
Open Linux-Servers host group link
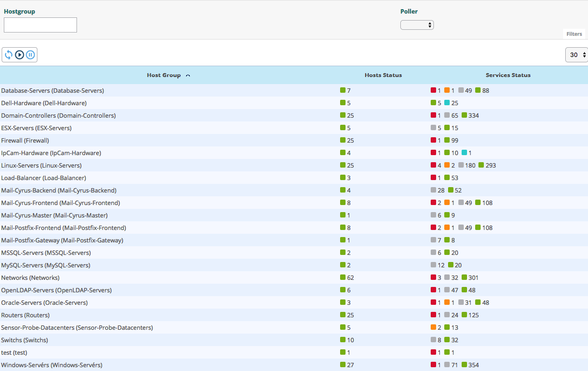click(41, 165)
